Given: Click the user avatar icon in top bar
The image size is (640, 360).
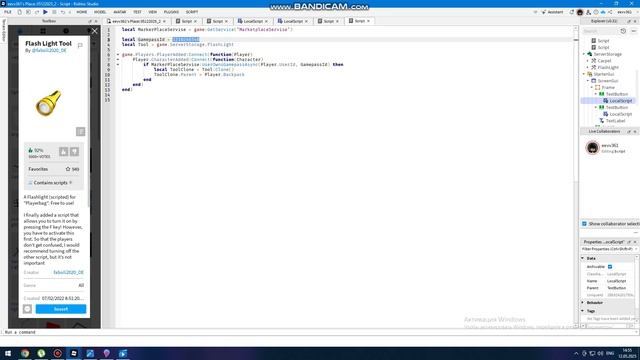Looking at the screenshot, I should 580,12.
